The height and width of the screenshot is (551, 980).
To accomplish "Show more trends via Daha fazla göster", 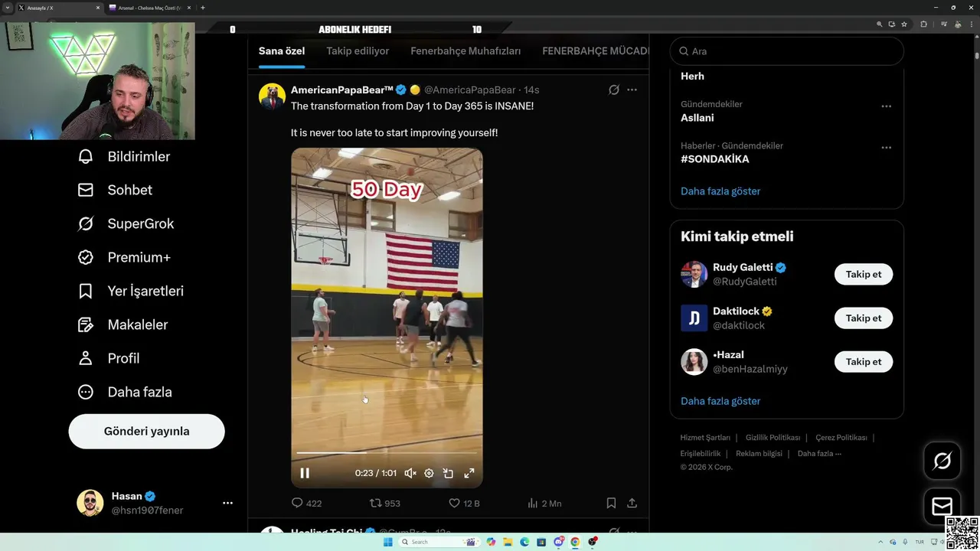I will [x=720, y=191].
